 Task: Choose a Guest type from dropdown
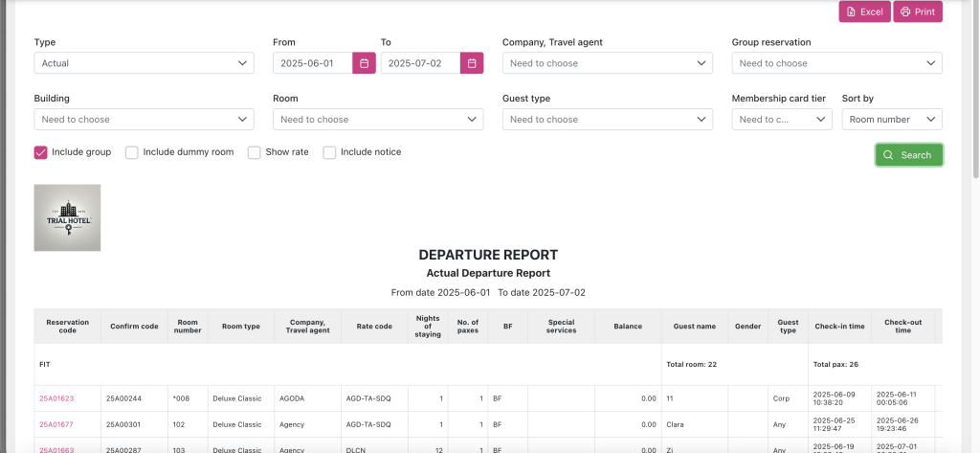[607, 120]
